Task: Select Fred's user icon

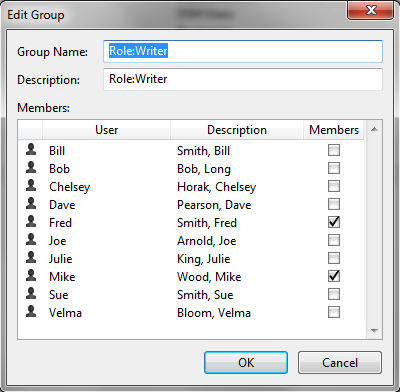Action: (x=31, y=221)
